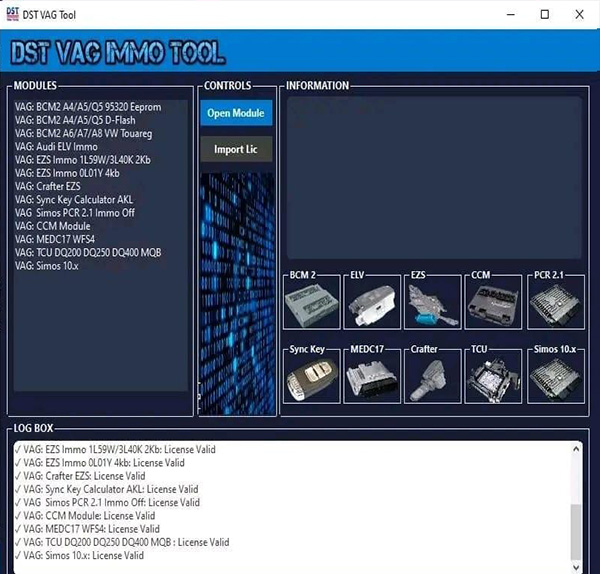Maximize the DST VAG Tool window
This screenshot has width=600, height=574.
coord(545,15)
